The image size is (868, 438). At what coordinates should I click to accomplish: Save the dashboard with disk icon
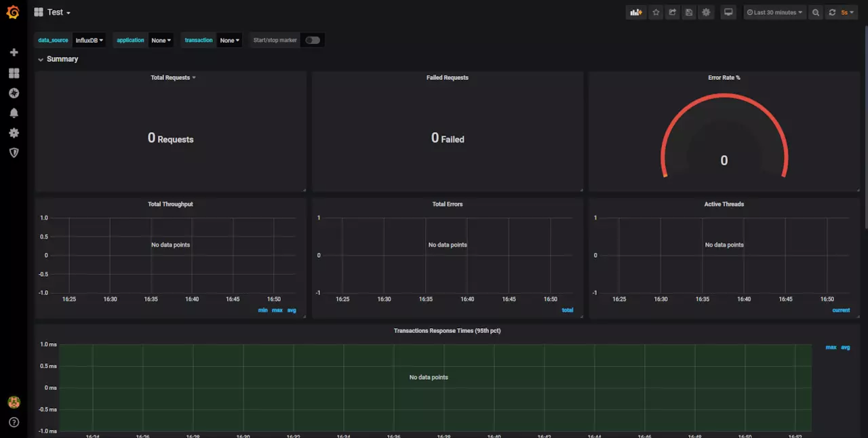[690, 12]
